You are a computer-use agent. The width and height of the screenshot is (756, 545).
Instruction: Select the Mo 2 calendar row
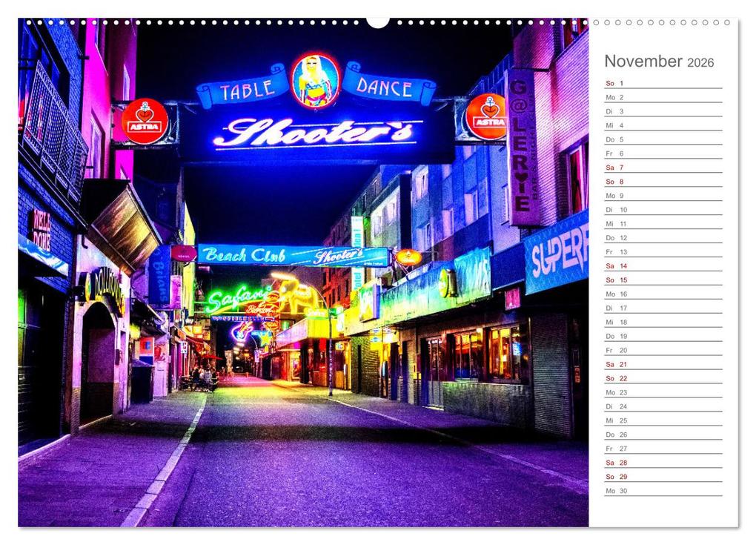point(663,97)
